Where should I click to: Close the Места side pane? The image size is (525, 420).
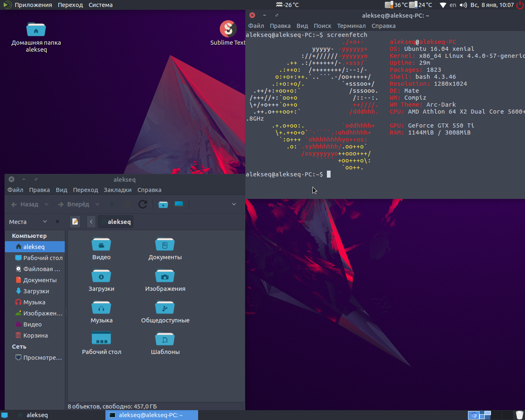57,222
